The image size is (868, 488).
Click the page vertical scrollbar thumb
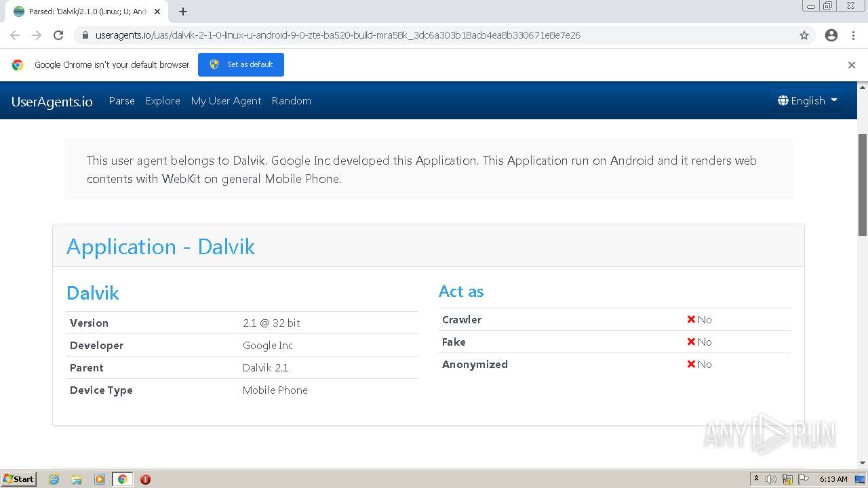click(863, 184)
